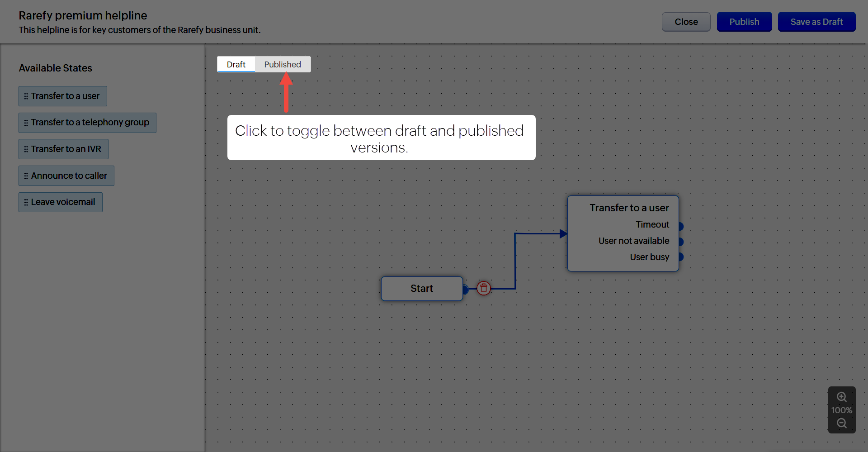The height and width of the screenshot is (452, 868).
Task: Select Transfer to an IVR state
Action: 64,149
